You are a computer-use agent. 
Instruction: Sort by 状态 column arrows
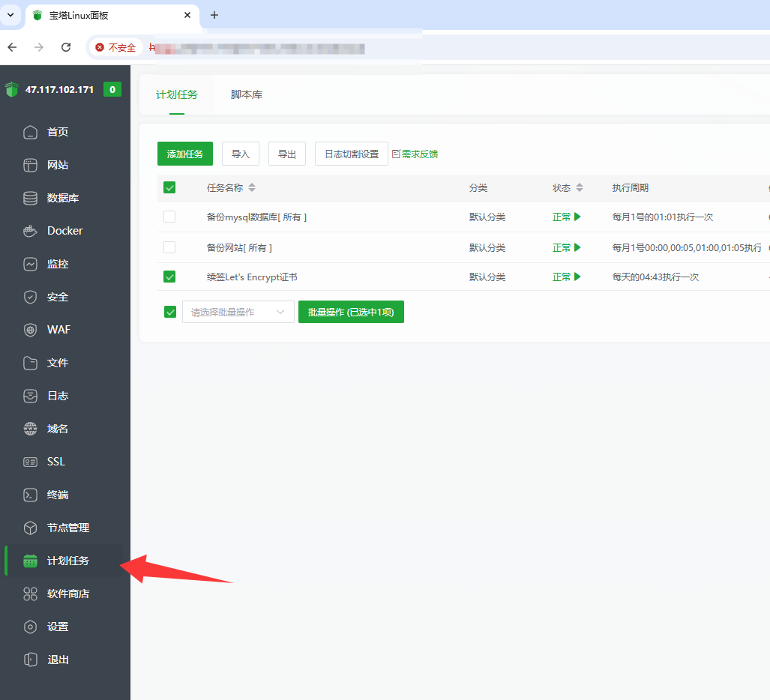pos(580,188)
